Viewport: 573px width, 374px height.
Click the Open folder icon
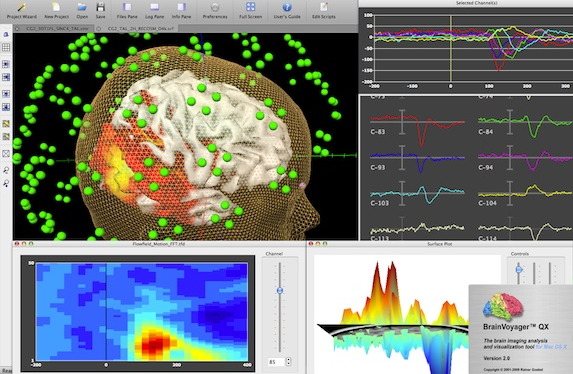tap(82, 10)
